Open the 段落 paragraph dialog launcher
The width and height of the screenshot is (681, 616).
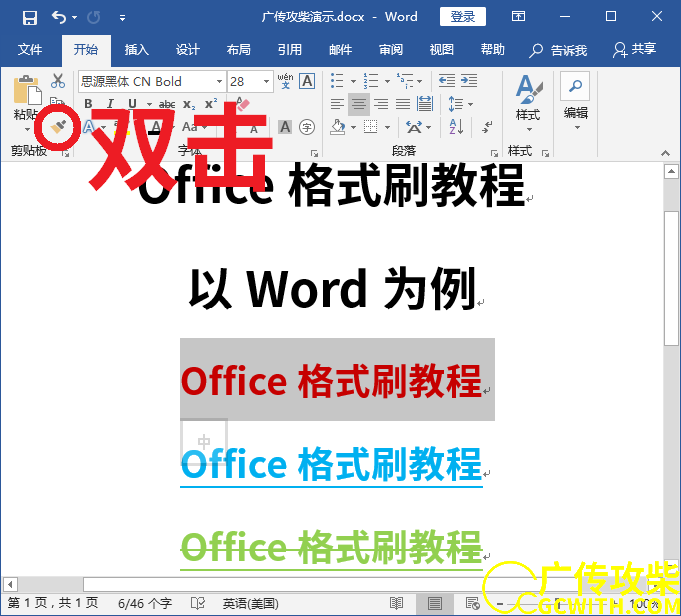click(x=494, y=153)
